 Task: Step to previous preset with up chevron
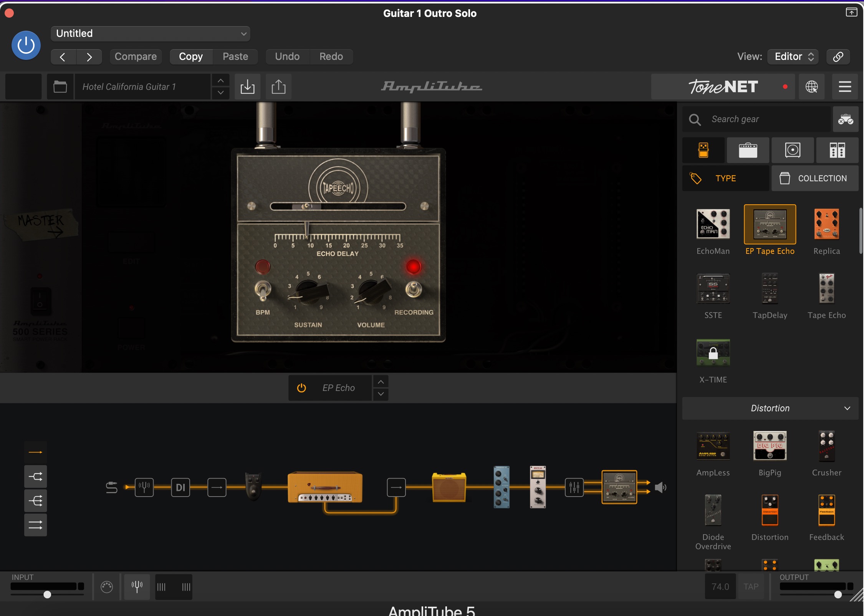coord(220,81)
